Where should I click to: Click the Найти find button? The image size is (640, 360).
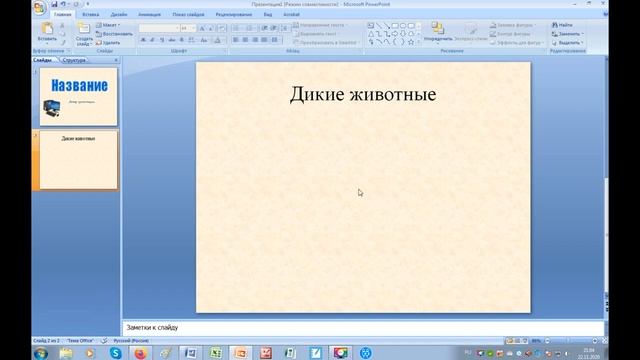coord(562,25)
